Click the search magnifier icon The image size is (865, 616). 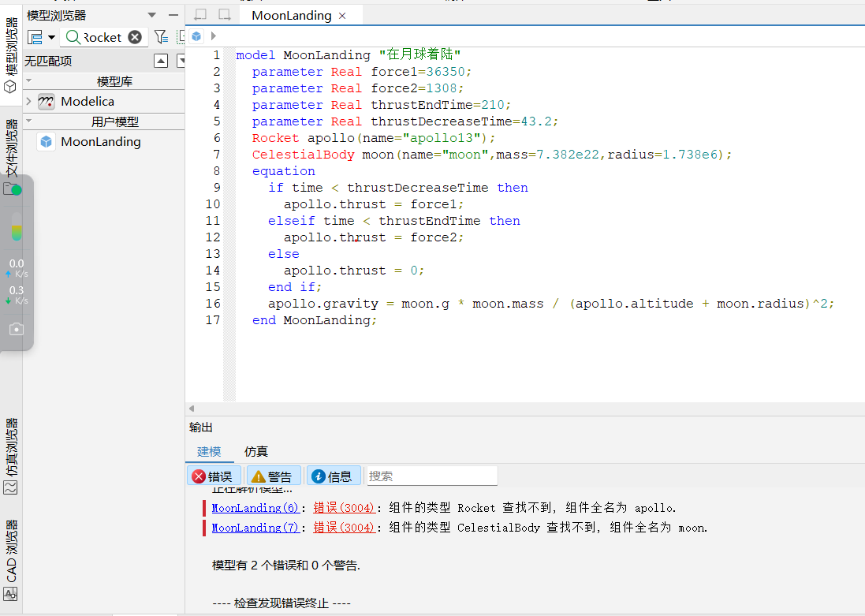(x=73, y=37)
